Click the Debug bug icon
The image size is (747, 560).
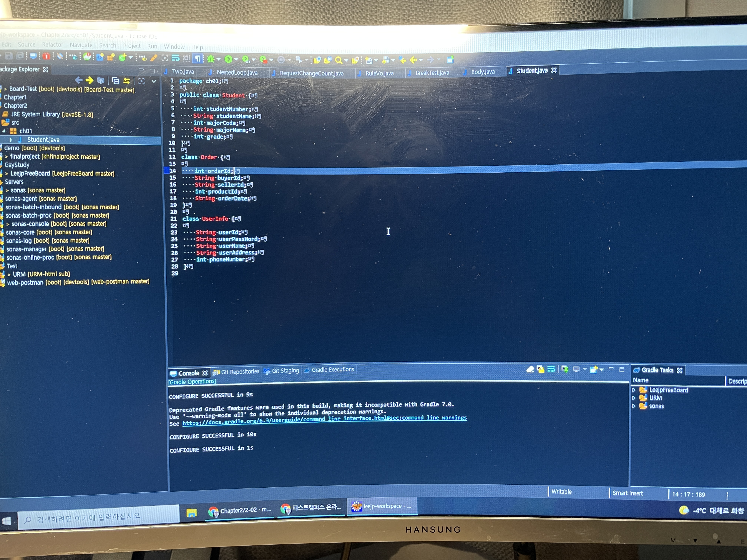click(x=211, y=59)
